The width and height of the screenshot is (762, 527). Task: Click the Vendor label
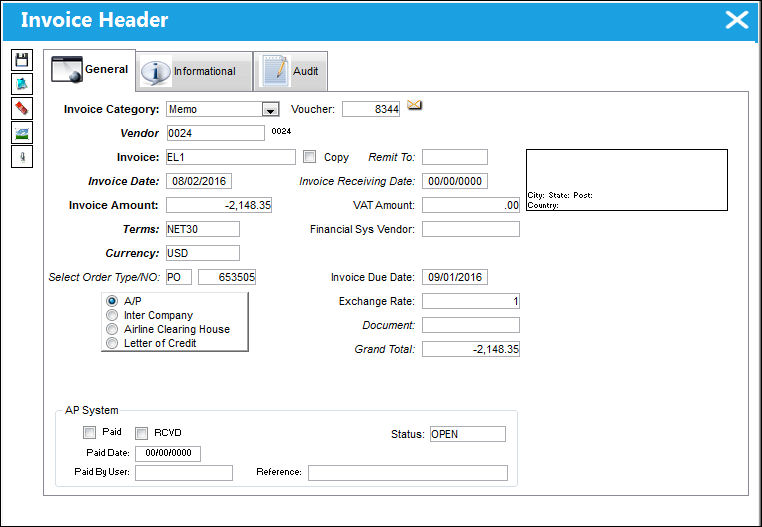pyautogui.click(x=139, y=133)
